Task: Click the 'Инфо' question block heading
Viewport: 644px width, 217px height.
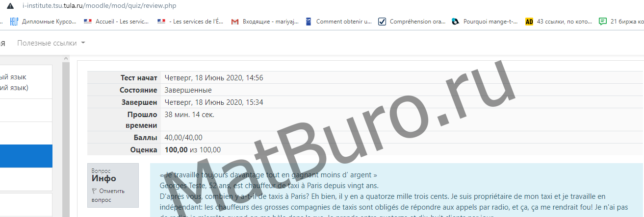Action: [x=104, y=179]
